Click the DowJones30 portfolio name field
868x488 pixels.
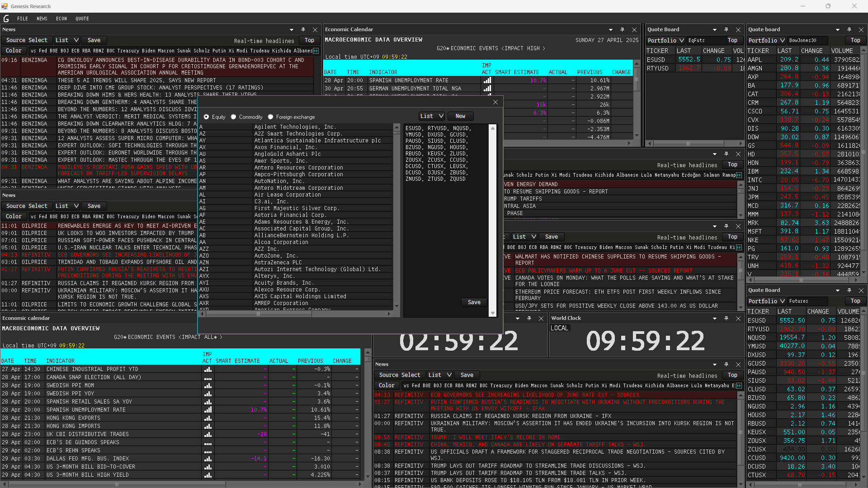coord(808,40)
